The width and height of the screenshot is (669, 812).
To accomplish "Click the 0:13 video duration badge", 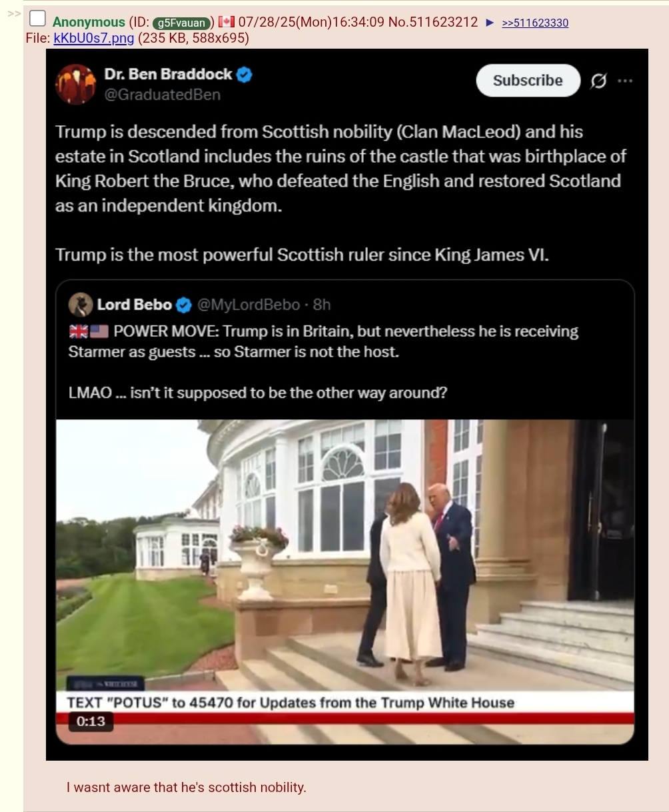I will pos(91,721).
